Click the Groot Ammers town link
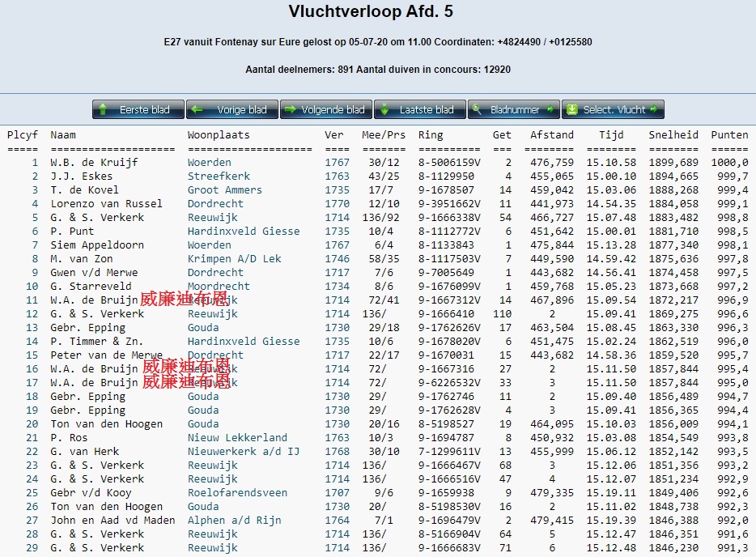Viewport: 756px width, 557px height. click(225, 190)
